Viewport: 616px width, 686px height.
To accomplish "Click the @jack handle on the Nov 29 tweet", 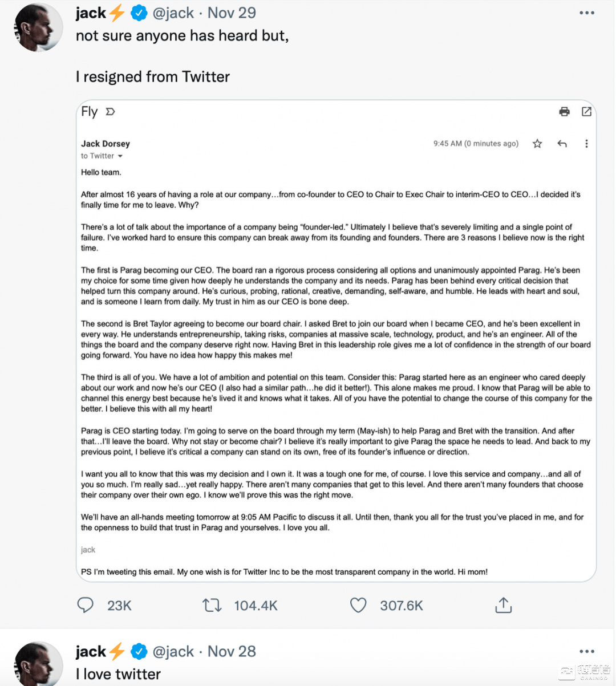I will tap(173, 13).
